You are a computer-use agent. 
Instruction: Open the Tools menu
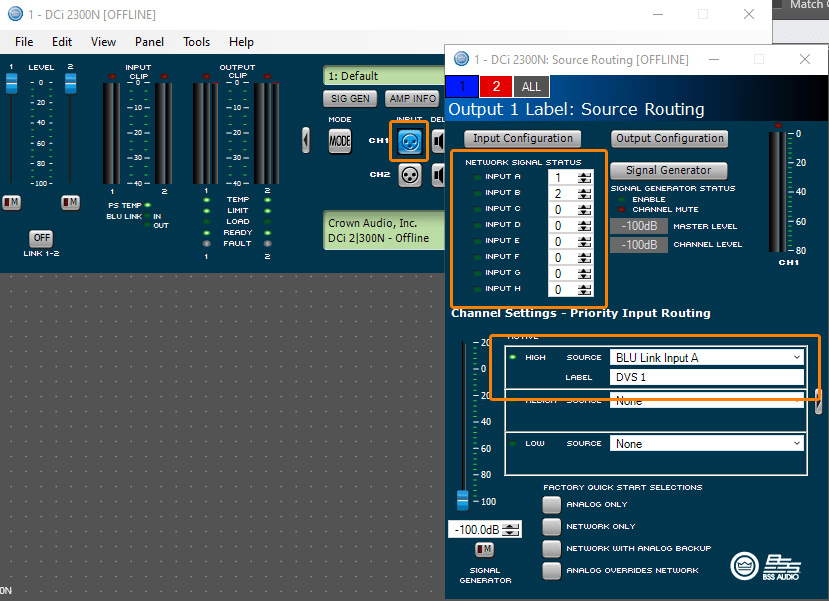(196, 42)
